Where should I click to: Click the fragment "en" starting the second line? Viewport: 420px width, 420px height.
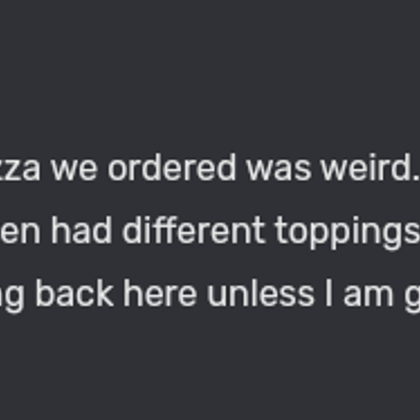pyautogui.click(x=20, y=234)
